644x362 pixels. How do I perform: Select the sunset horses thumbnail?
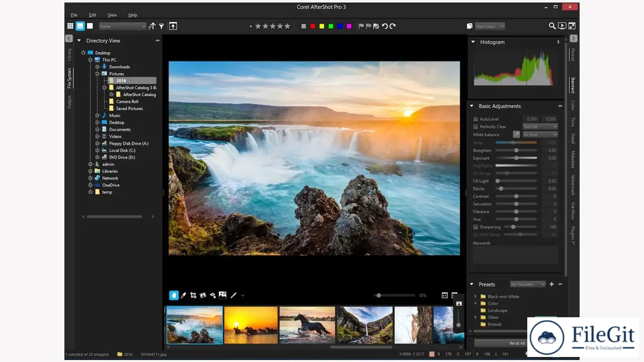tap(251, 325)
